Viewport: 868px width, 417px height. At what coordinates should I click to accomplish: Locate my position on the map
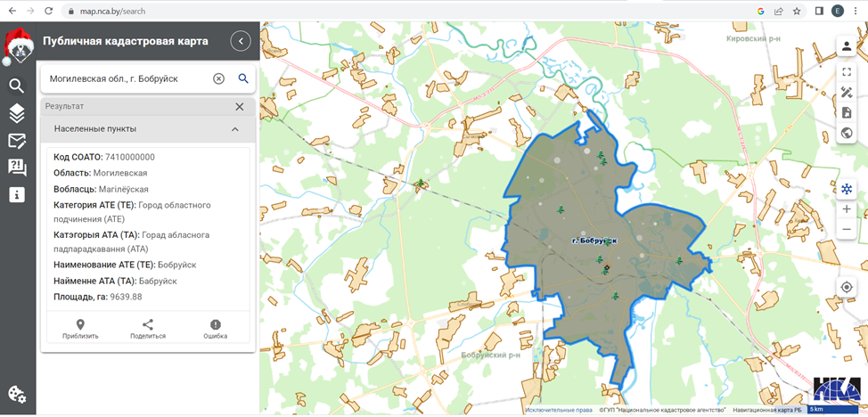tap(846, 287)
